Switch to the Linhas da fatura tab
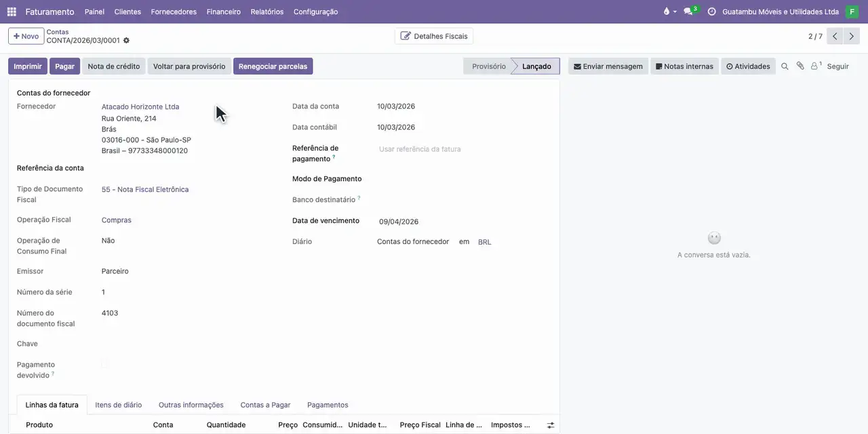 click(52, 405)
